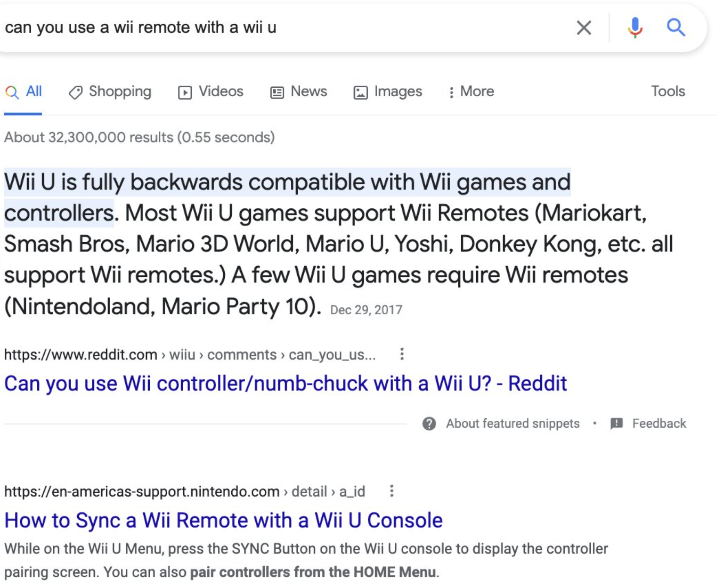Click the Shopping price-tag icon
This screenshot has width=718, height=588.
pyautogui.click(x=76, y=92)
